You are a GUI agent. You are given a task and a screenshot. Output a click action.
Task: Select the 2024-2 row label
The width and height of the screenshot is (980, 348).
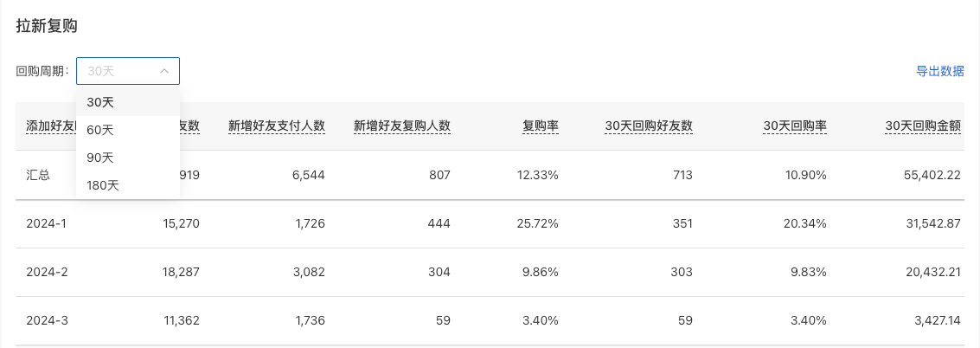(x=47, y=273)
